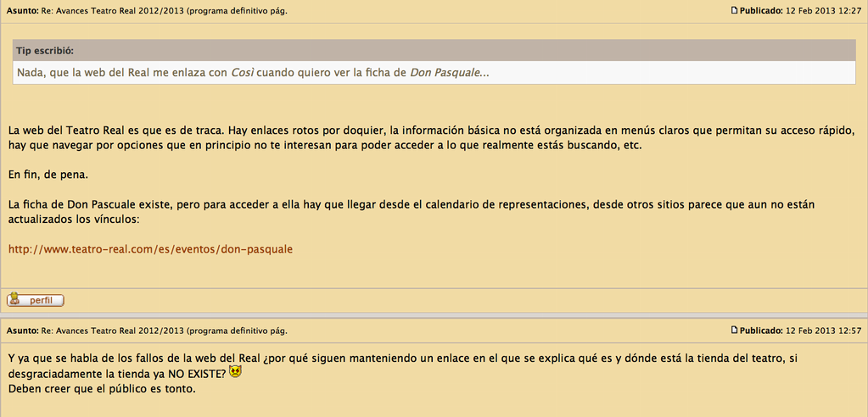Click the angry devil emoticon
868x417 pixels.
235,373
